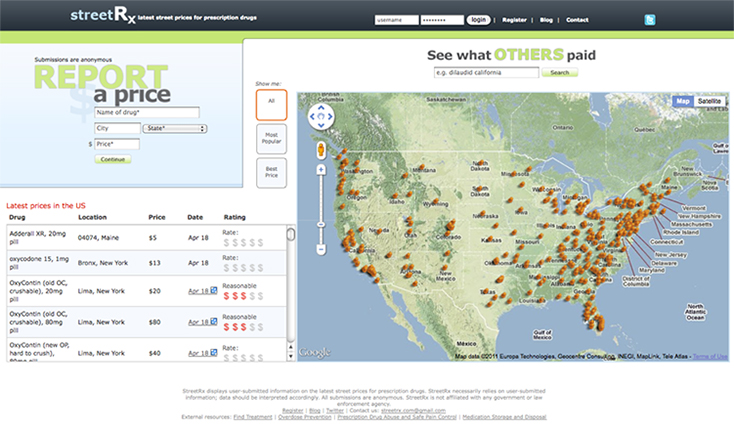
Task: Click the username field
Action: coord(396,20)
